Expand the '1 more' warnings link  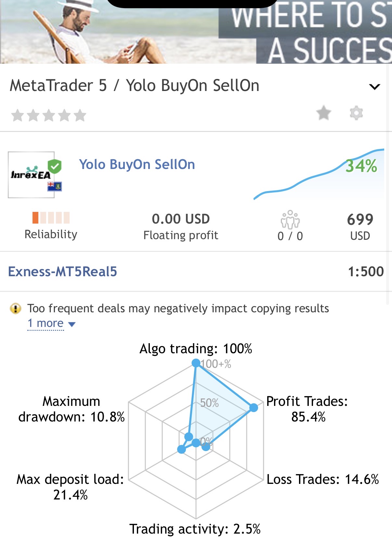pyautogui.click(x=46, y=323)
